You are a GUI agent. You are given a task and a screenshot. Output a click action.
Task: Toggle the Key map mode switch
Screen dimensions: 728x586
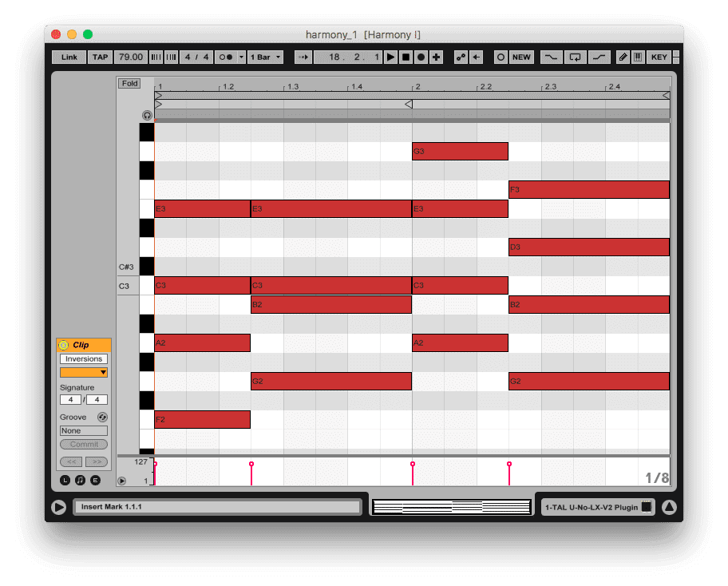point(659,57)
